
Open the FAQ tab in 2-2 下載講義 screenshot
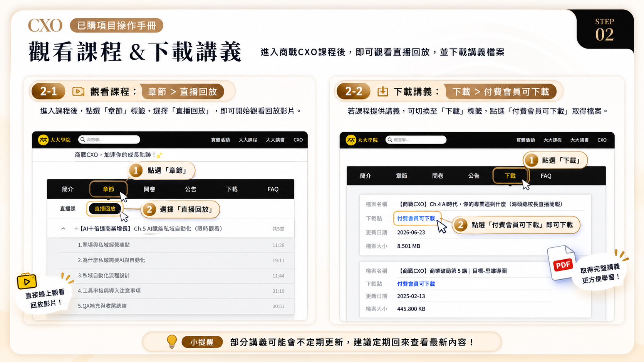tap(546, 176)
